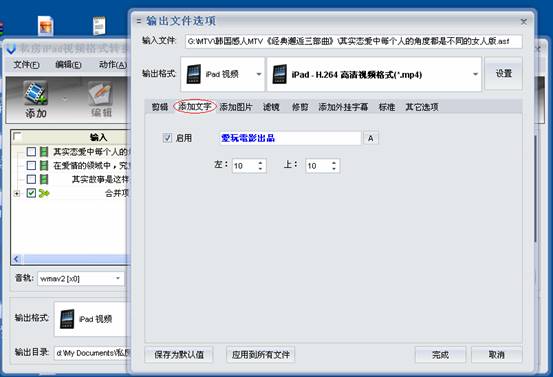
Task: Click the 设置 button
Action: click(x=503, y=74)
